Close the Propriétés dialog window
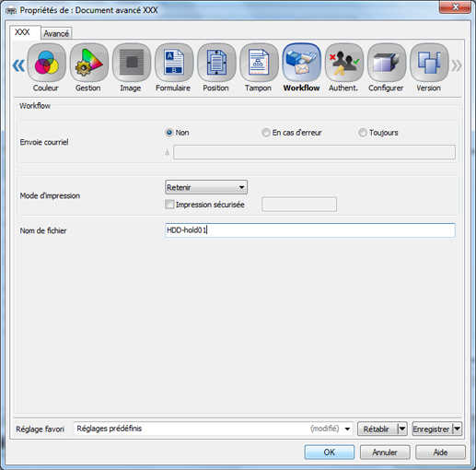 pos(455,7)
